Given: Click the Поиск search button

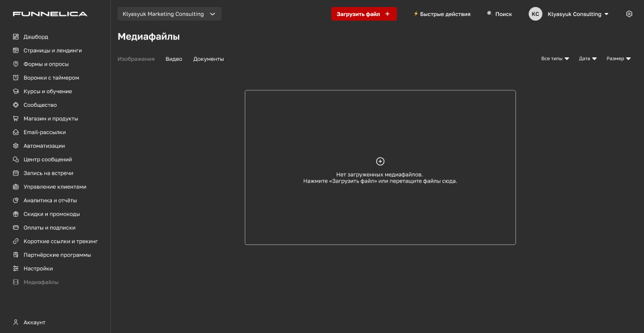Looking at the screenshot, I should pyautogui.click(x=500, y=14).
